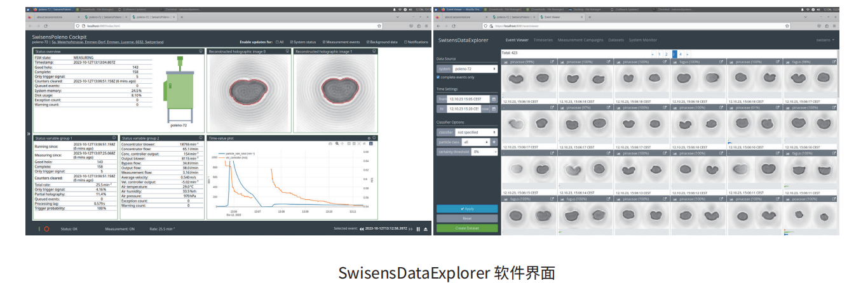The image size is (868, 283).
Task: Open the certainty threshold dropdown
Action: pos(484,152)
